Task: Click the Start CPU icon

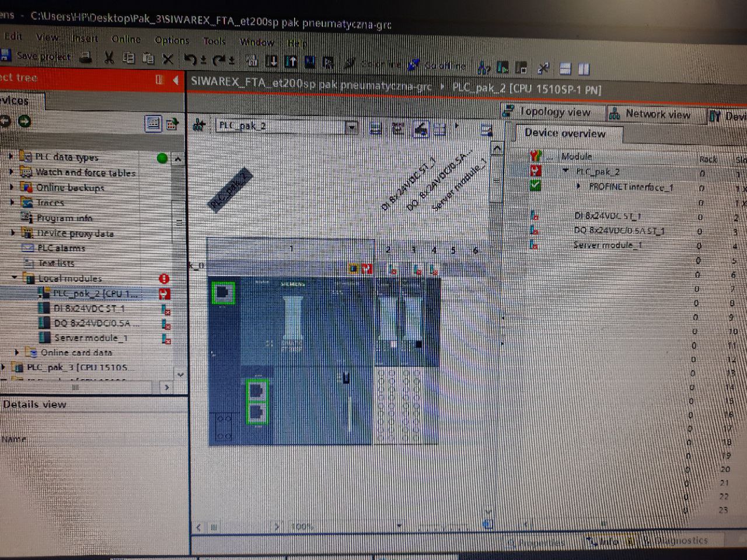Action: pos(502,68)
